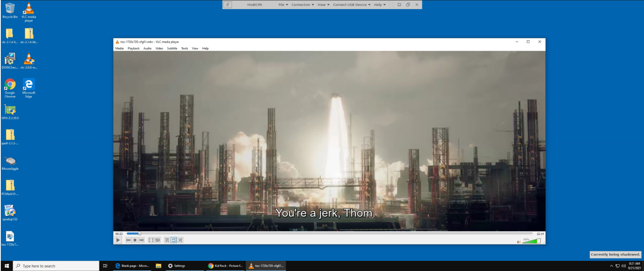Toggle VLC random shuffle playback
Screen dimensions: 644x271
tap(180, 240)
